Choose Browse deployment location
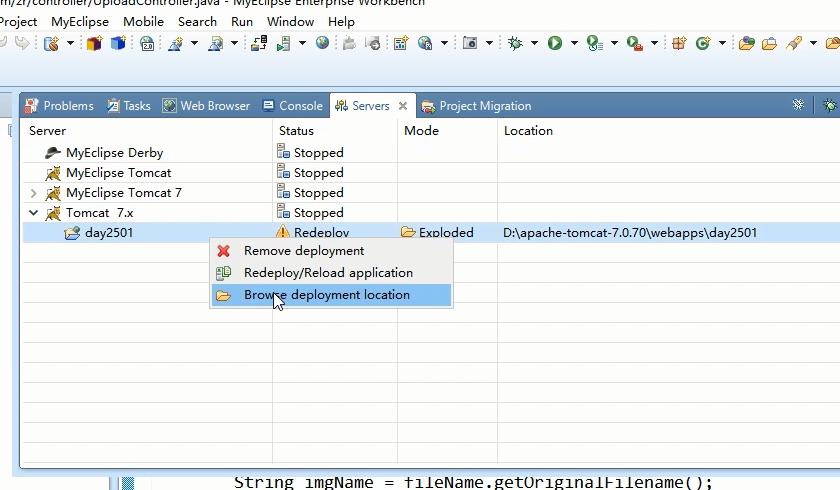Viewport: 840px width, 490px height. pyautogui.click(x=331, y=295)
